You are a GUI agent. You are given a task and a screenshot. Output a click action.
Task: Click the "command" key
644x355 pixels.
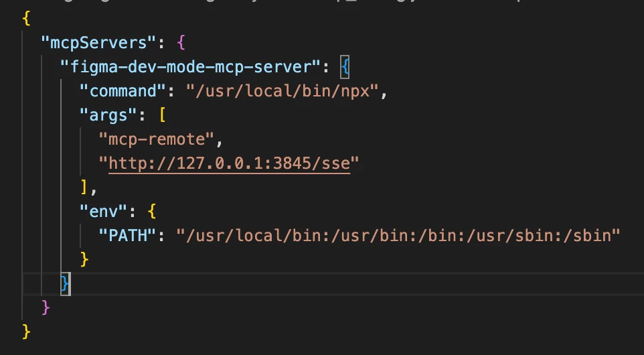pos(123,91)
